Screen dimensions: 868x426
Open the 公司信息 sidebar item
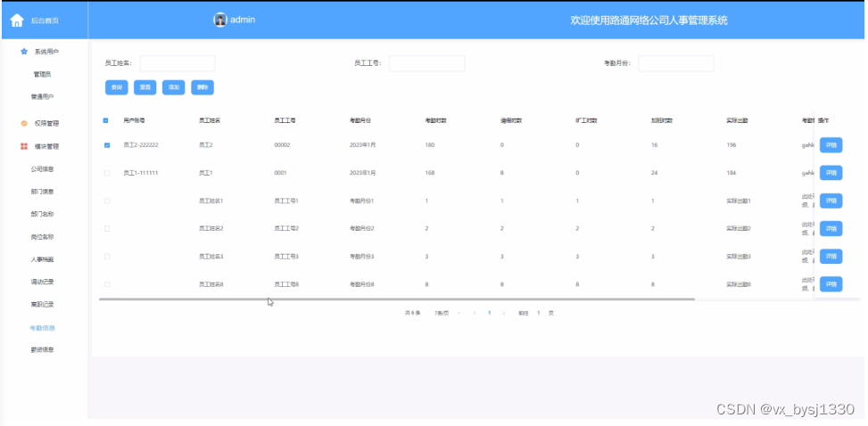43,169
